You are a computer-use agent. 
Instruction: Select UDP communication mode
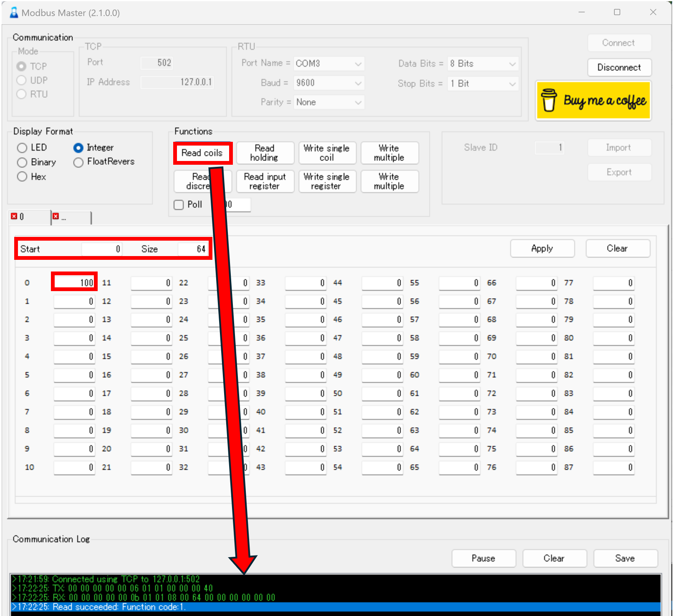22,80
